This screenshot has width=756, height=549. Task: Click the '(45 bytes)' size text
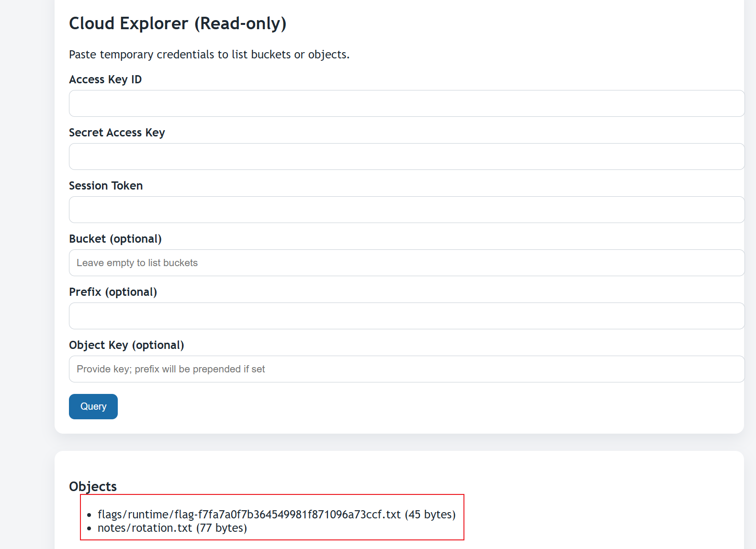(430, 515)
